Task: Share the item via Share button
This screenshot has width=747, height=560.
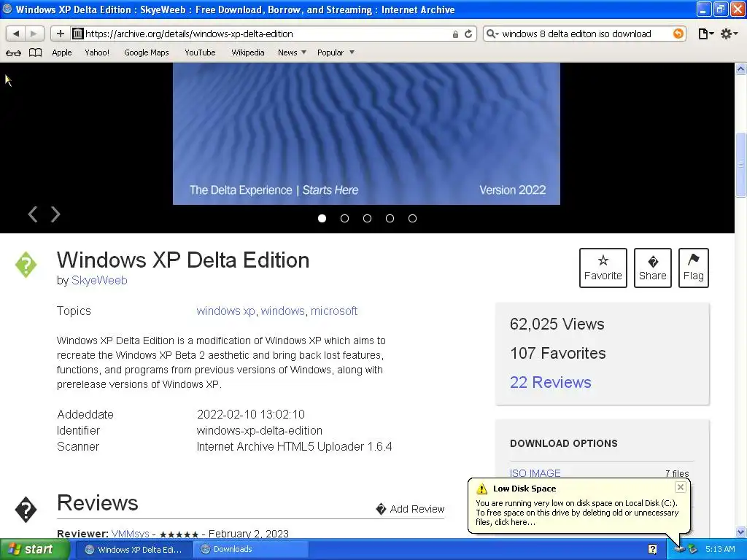Action: (653, 268)
